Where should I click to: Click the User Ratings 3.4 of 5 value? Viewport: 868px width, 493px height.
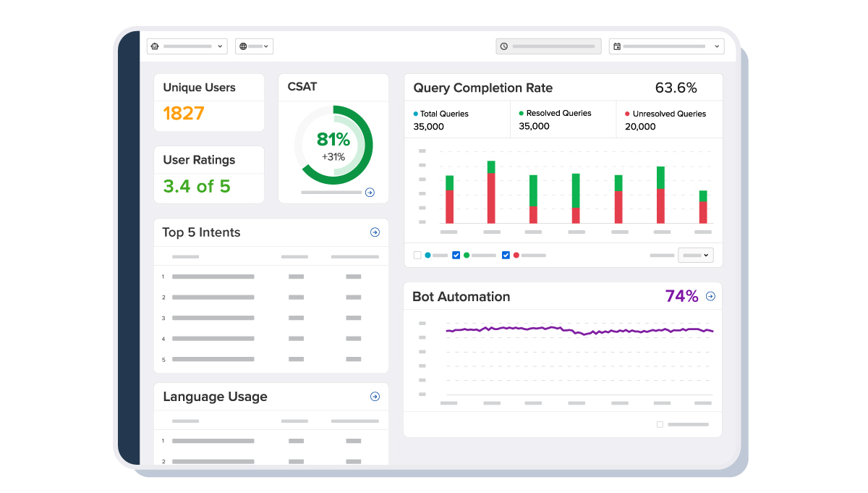[x=197, y=186]
